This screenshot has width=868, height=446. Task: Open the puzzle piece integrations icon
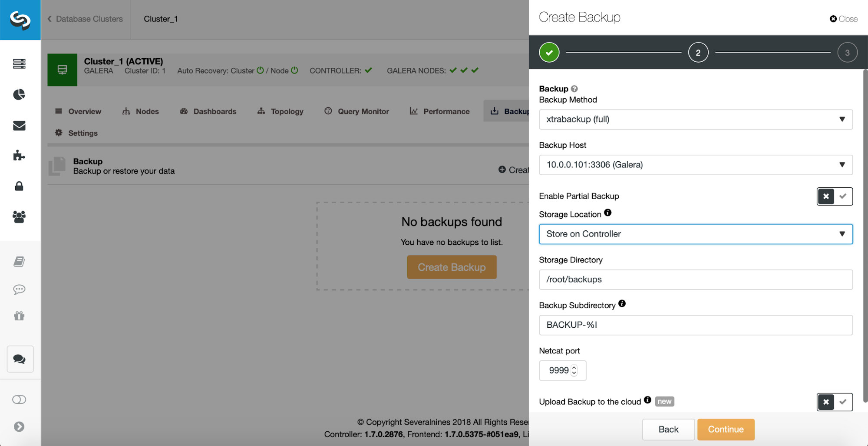click(19, 155)
